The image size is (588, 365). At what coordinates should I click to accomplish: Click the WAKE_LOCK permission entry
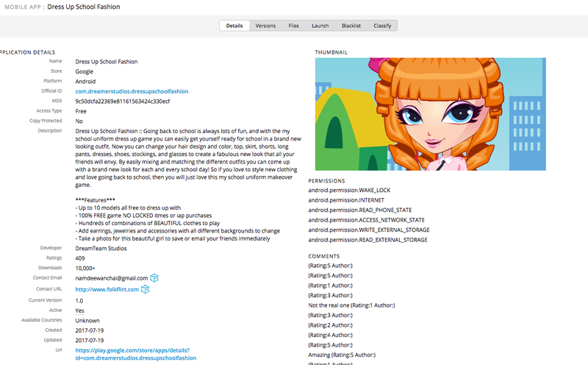(349, 191)
